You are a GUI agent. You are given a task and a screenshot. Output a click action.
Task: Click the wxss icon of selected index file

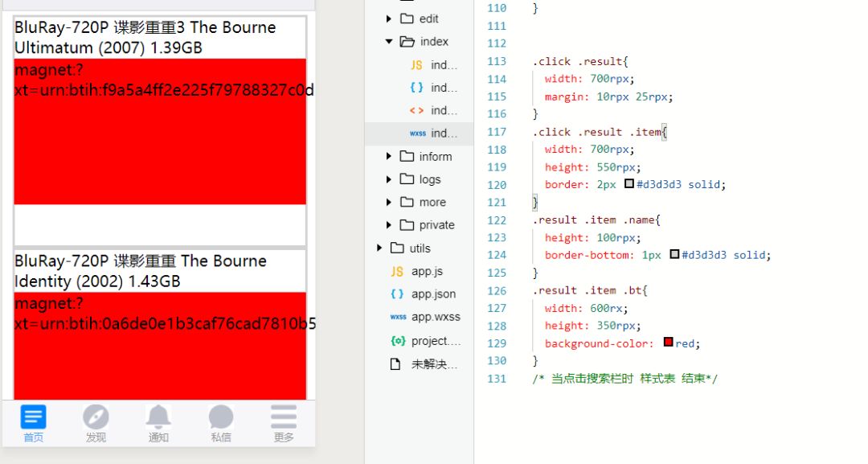pyautogui.click(x=417, y=133)
